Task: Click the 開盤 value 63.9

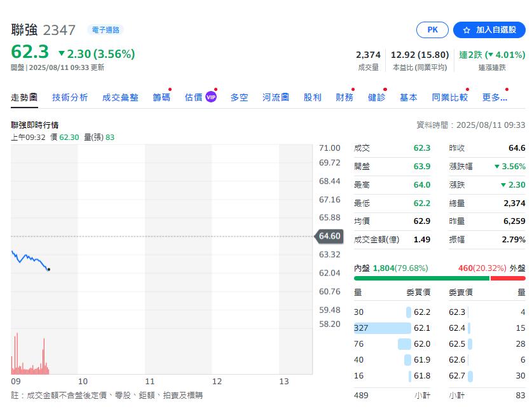Action: point(422,166)
